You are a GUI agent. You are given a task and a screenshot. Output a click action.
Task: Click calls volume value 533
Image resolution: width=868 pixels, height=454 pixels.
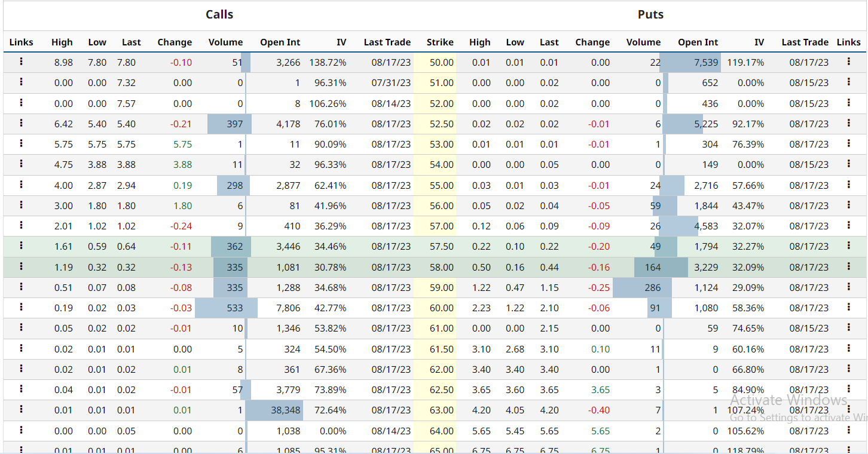click(235, 308)
